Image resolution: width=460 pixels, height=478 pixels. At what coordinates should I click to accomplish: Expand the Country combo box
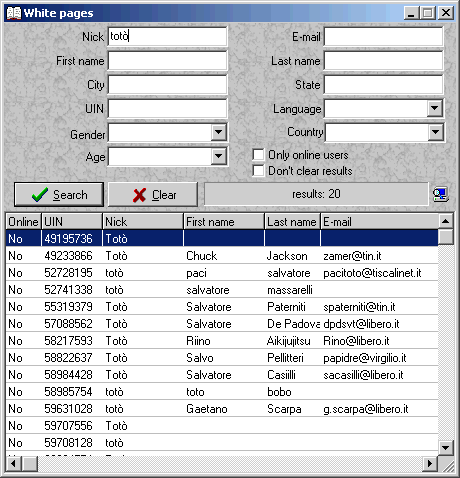tap(435, 132)
